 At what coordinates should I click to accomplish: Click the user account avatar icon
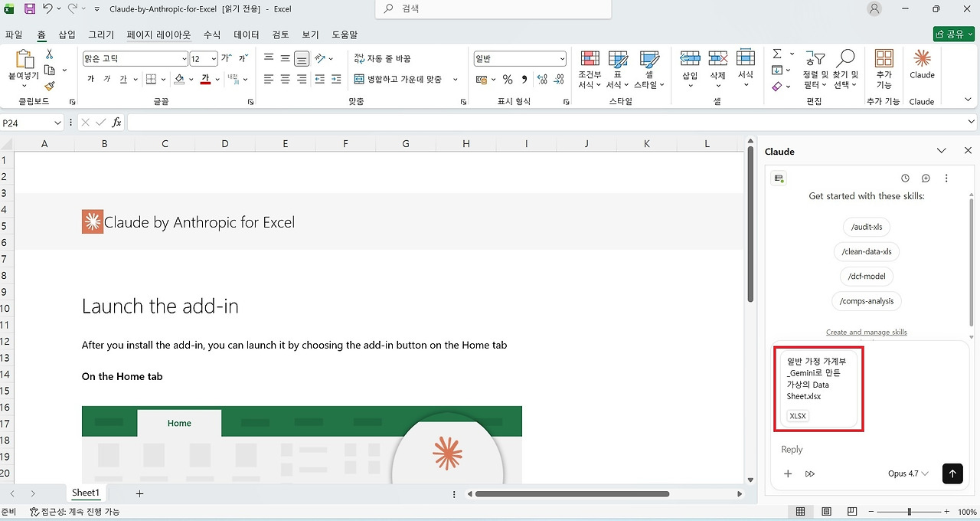pyautogui.click(x=874, y=9)
